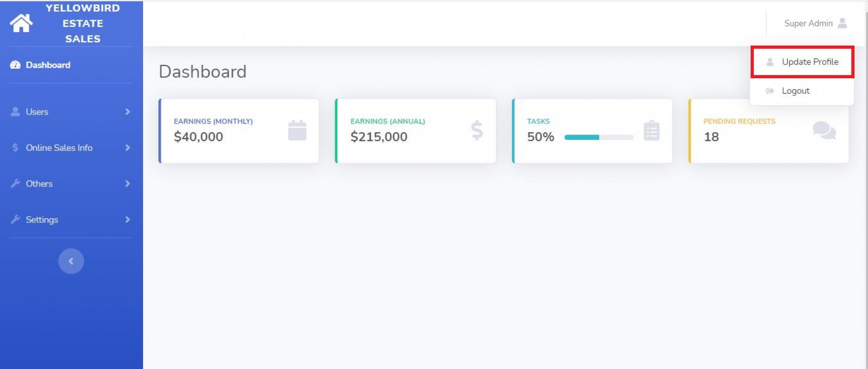Screen dimensions: 868x369
Task: Open Online Sales Info menu item
Action: [71, 148]
